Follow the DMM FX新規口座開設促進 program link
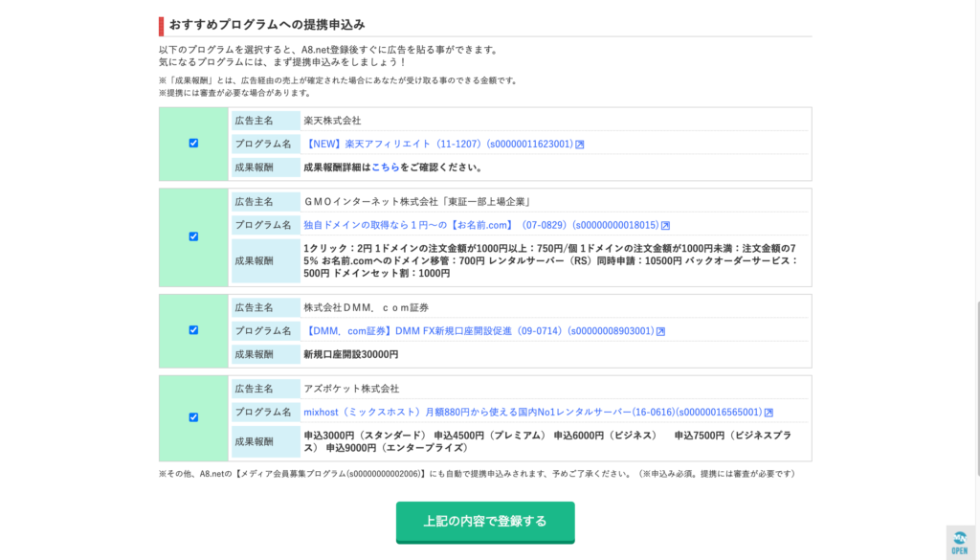The image size is (980, 560). click(479, 331)
